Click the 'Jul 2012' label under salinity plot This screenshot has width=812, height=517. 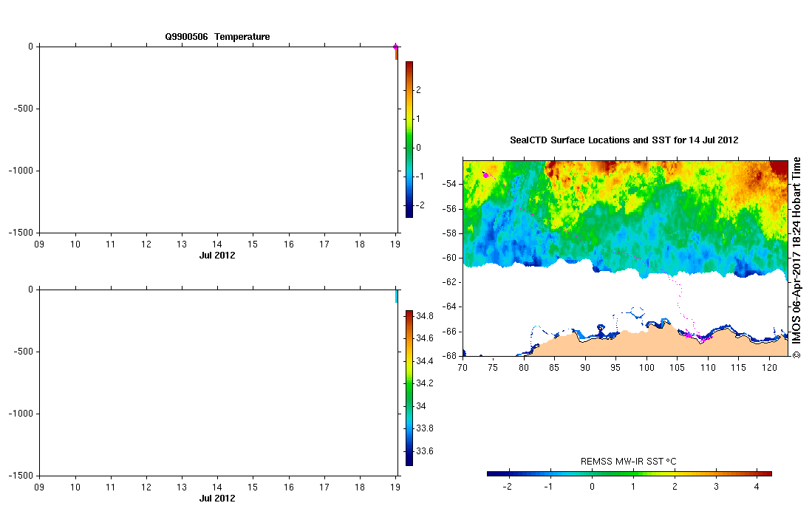(x=217, y=499)
